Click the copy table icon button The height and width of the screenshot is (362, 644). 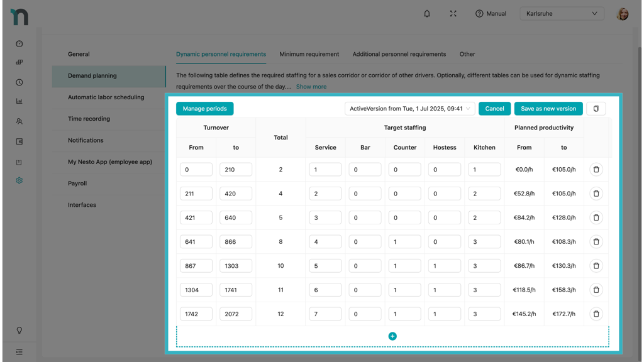point(596,109)
